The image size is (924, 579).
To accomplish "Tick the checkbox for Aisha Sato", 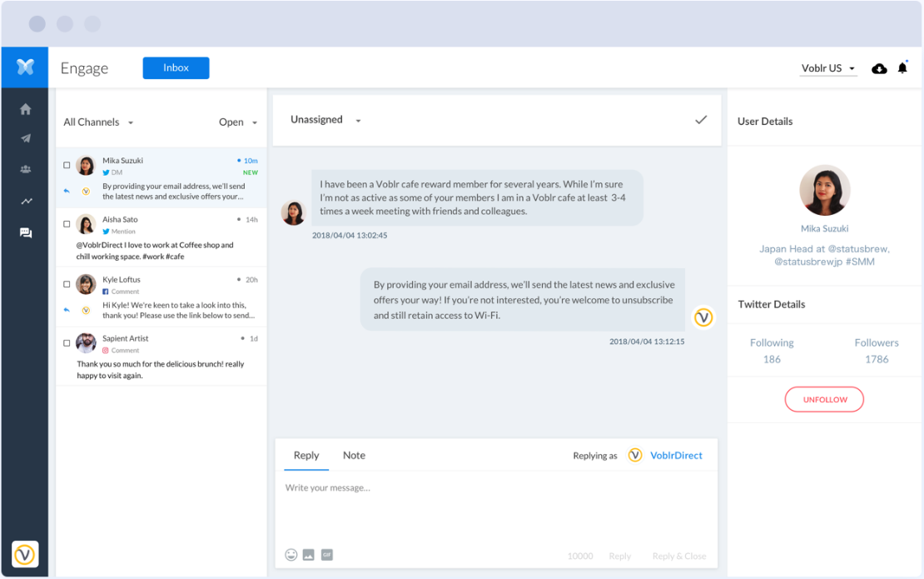I will [67, 224].
